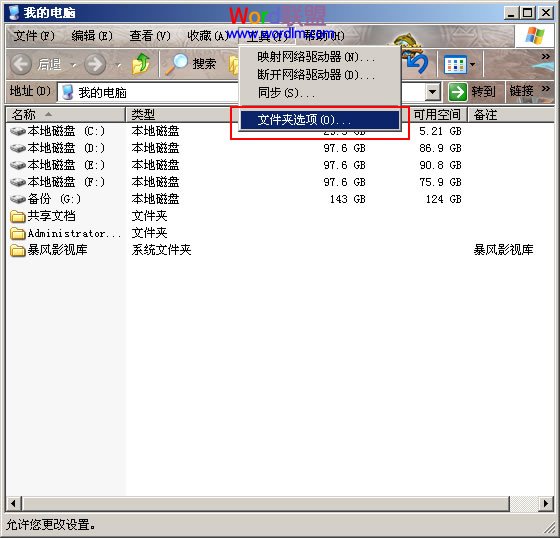This screenshot has height=538, width=560.
Task: Click the 75.9 GB free space cell
Action: 440,183
